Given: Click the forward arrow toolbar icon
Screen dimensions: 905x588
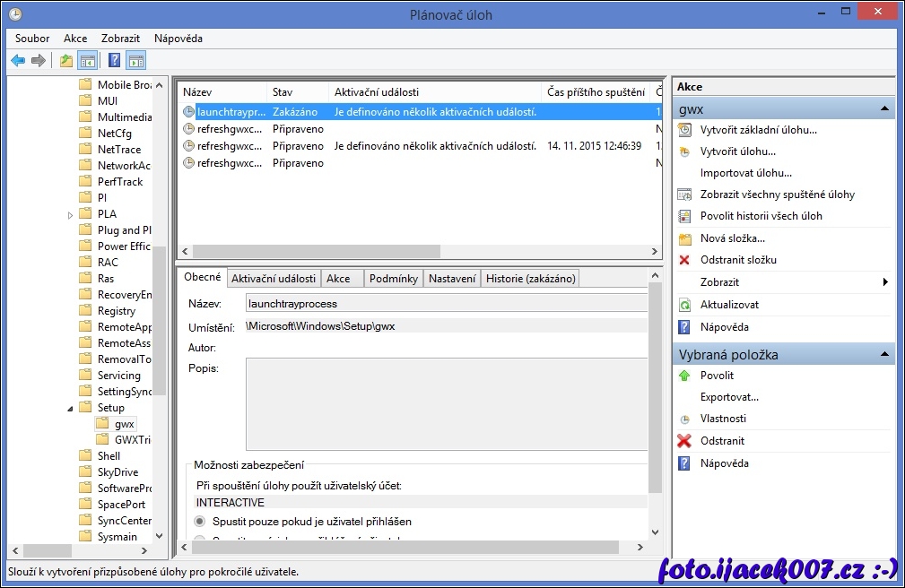Looking at the screenshot, I should (x=38, y=61).
